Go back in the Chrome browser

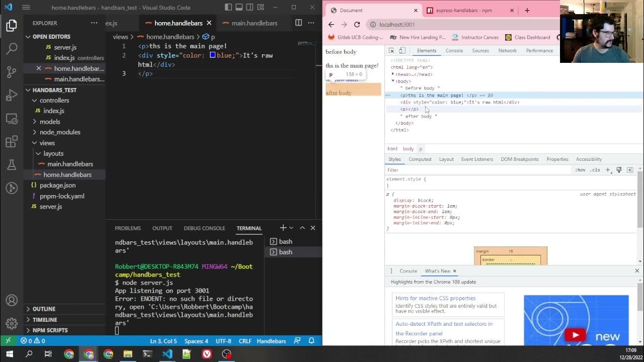point(331,24)
